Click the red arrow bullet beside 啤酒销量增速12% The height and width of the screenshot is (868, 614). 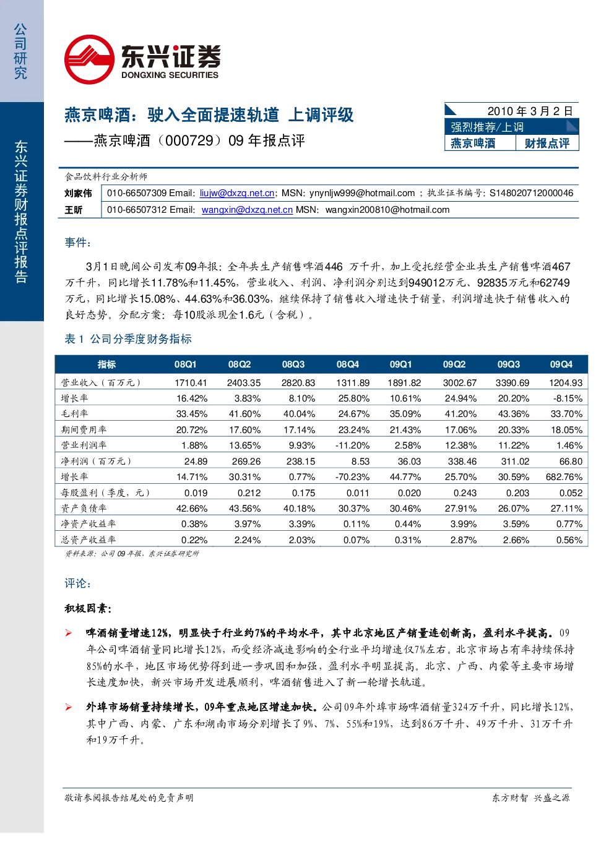(69, 633)
